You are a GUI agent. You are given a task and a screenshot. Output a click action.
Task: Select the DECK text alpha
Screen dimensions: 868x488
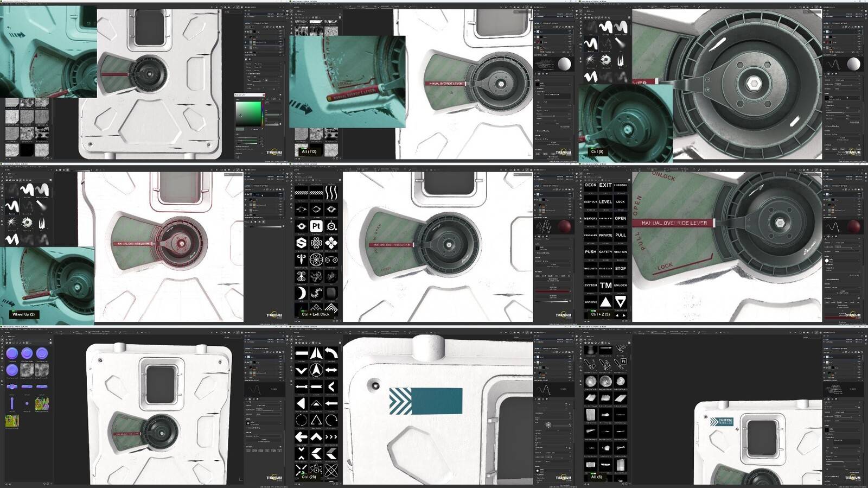[x=591, y=185]
